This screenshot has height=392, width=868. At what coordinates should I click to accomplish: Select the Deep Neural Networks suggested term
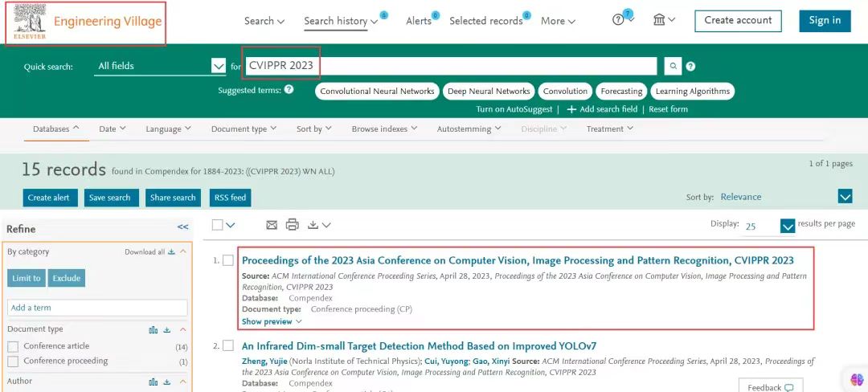489,92
